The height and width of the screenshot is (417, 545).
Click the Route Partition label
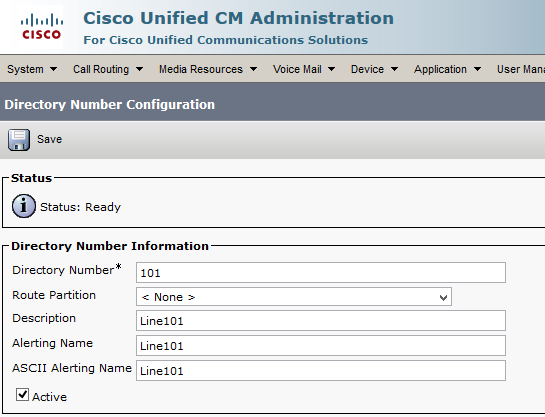coord(54,295)
